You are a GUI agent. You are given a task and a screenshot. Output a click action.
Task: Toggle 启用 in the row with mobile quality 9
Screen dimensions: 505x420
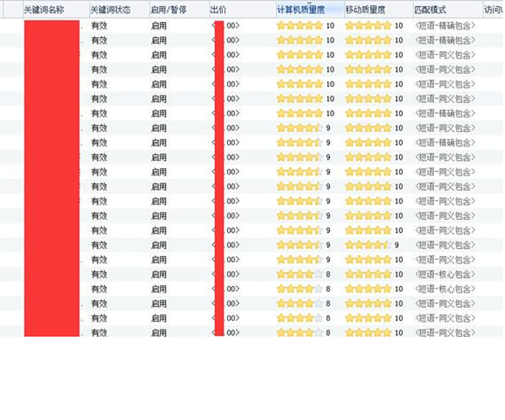click(159, 245)
